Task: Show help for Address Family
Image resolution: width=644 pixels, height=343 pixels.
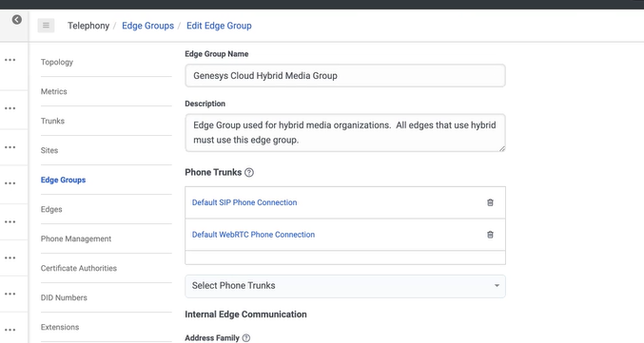Action: click(246, 338)
